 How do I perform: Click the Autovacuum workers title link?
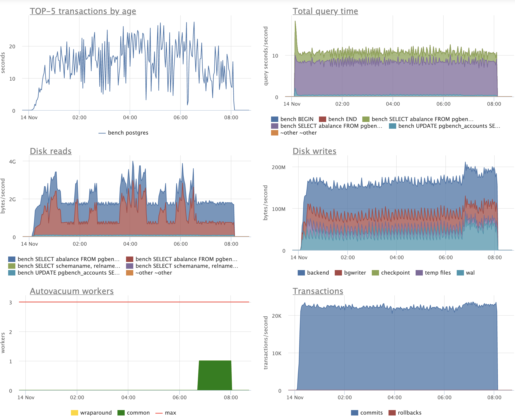coord(72,291)
